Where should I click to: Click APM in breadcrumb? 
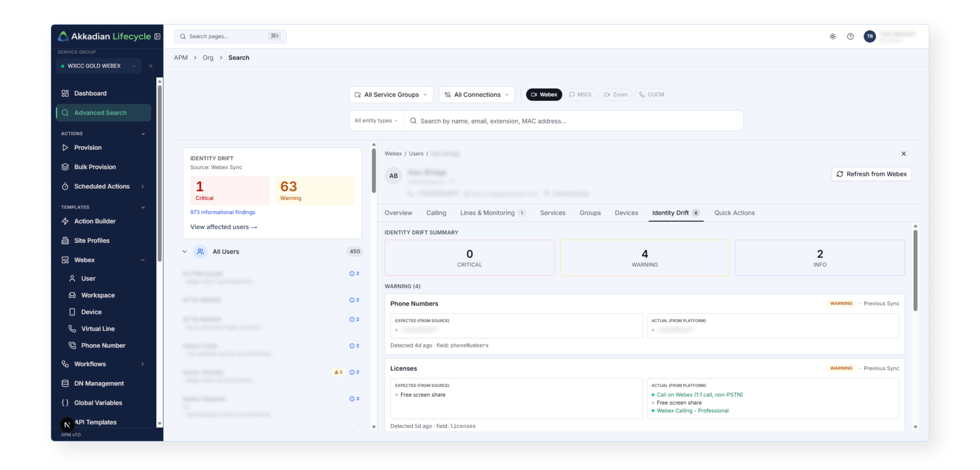point(181,57)
